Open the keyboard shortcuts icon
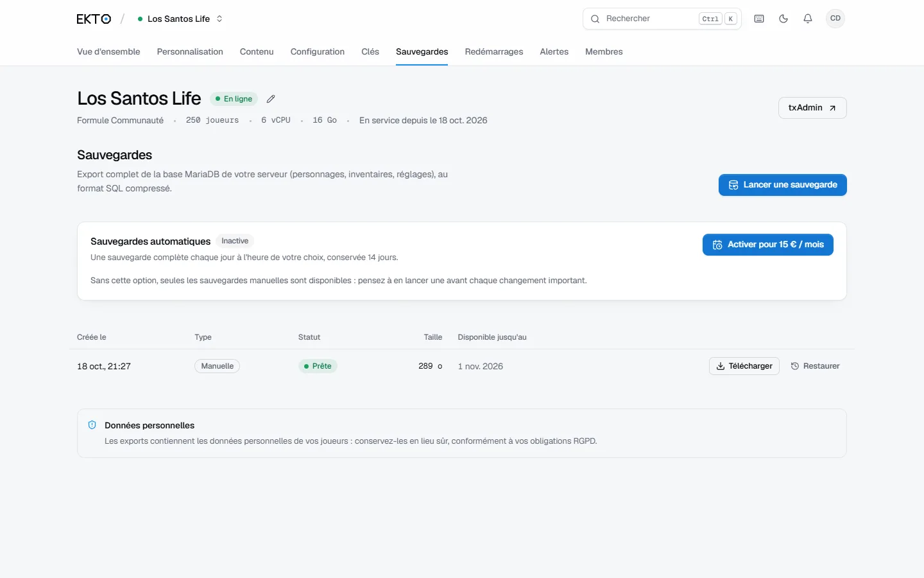Image resolution: width=924 pixels, height=578 pixels. coord(759,19)
